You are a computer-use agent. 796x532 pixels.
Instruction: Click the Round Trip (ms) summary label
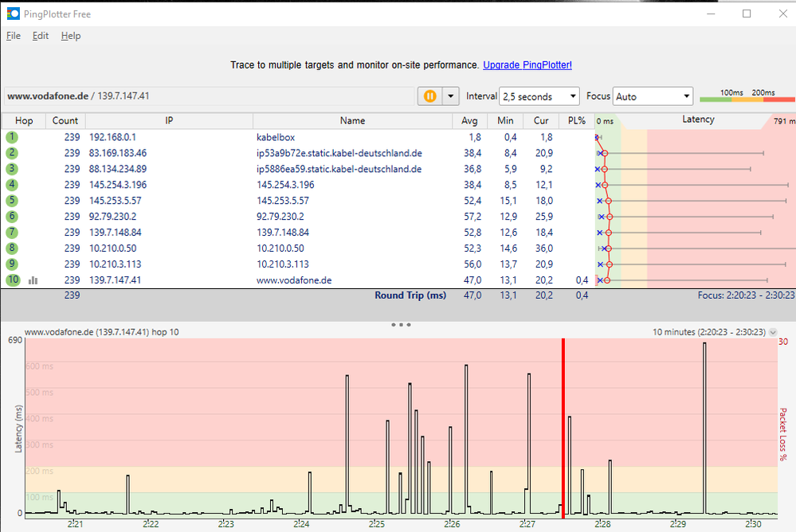(410, 295)
